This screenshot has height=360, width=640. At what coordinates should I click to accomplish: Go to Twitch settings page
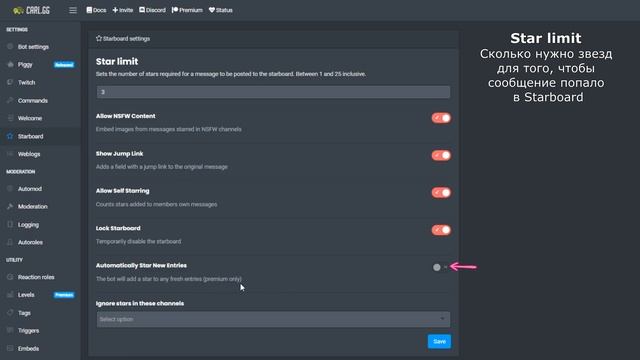point(27,82)
